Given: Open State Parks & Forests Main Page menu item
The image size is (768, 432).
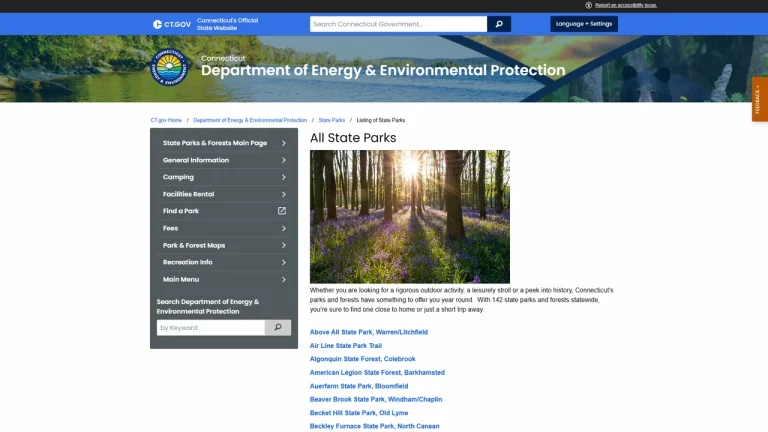Looking at the screenshot, I should [x=215, y=143].
